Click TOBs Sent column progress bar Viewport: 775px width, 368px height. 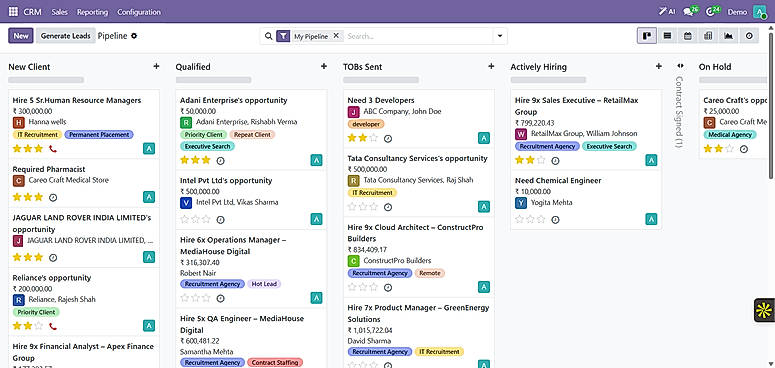point(381,80)
